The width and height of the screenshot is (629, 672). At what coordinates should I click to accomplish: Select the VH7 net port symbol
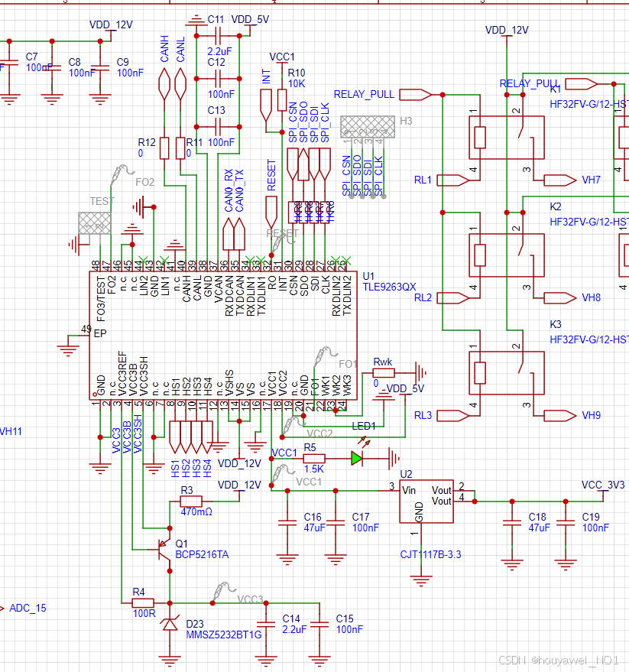(x=560, y=180)
